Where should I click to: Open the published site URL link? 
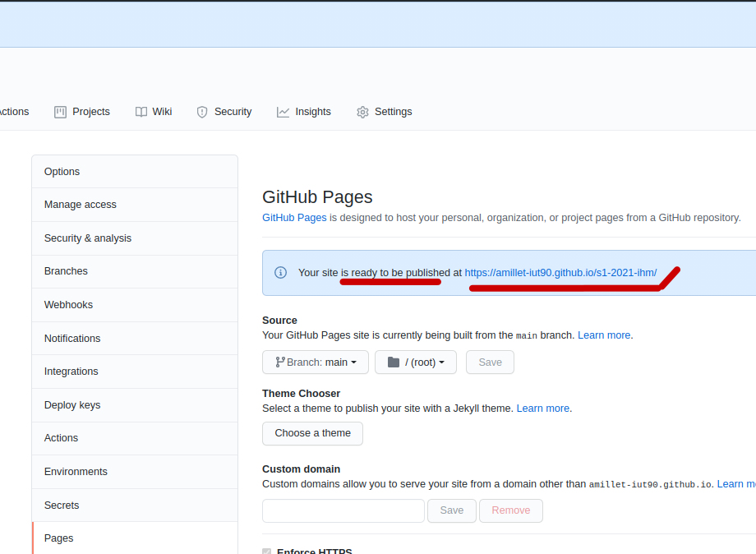[560, 272]
